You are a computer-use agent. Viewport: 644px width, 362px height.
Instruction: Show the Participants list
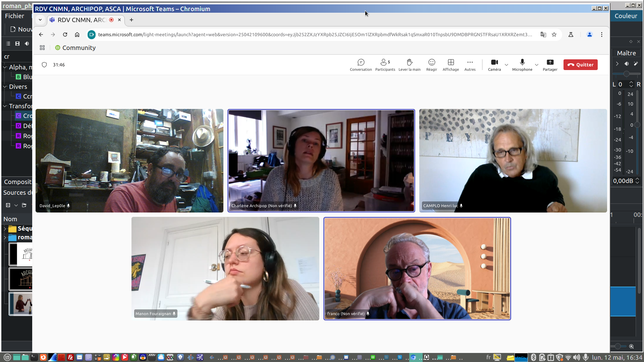click(x=385, y=65)
